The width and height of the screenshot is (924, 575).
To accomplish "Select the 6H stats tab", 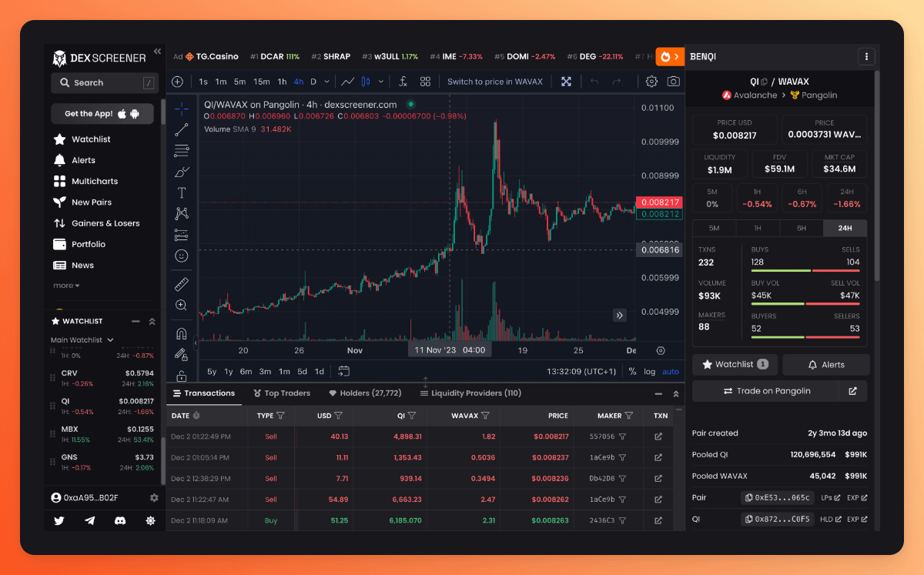I will 801,229.
